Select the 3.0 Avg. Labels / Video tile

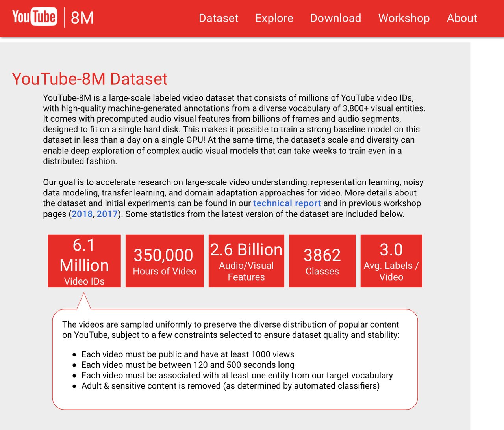click(x=391, y=261)
